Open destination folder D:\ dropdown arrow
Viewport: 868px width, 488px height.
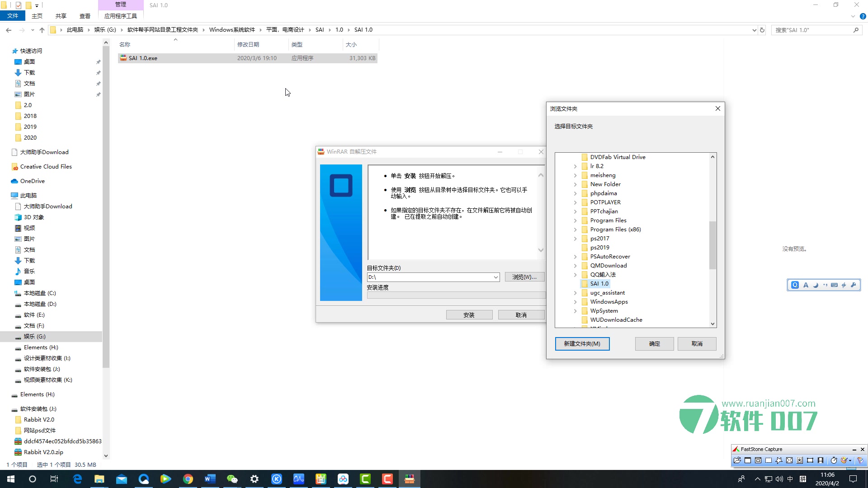pyautogui.click(x=495, y=277)
